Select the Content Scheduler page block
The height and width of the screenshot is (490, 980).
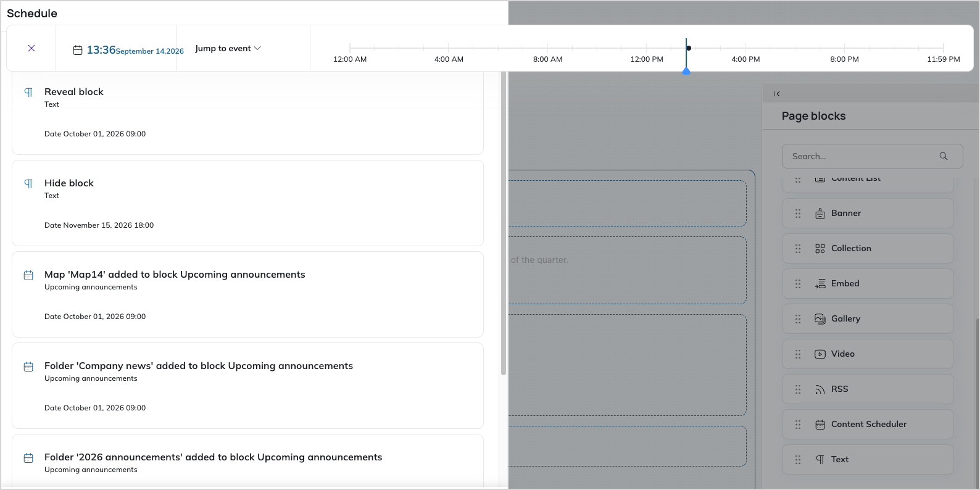[x=868, y=424]
